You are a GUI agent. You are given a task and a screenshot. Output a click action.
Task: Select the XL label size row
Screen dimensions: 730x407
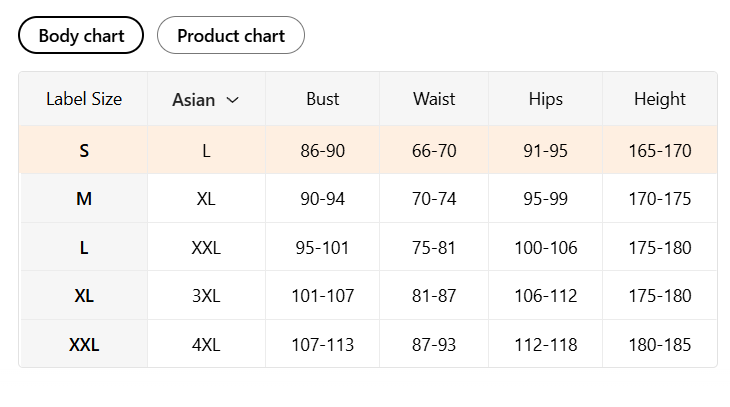point(368,296)
